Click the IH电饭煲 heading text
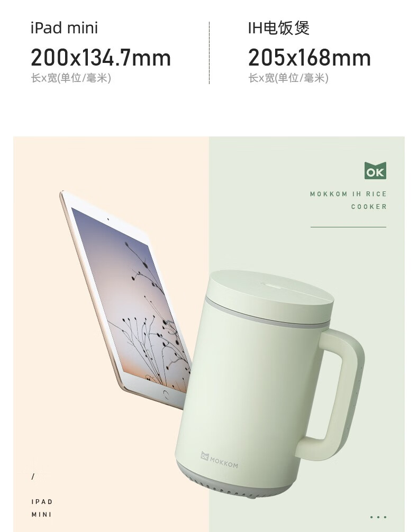418x532 pixels. [x=278, y=28]
